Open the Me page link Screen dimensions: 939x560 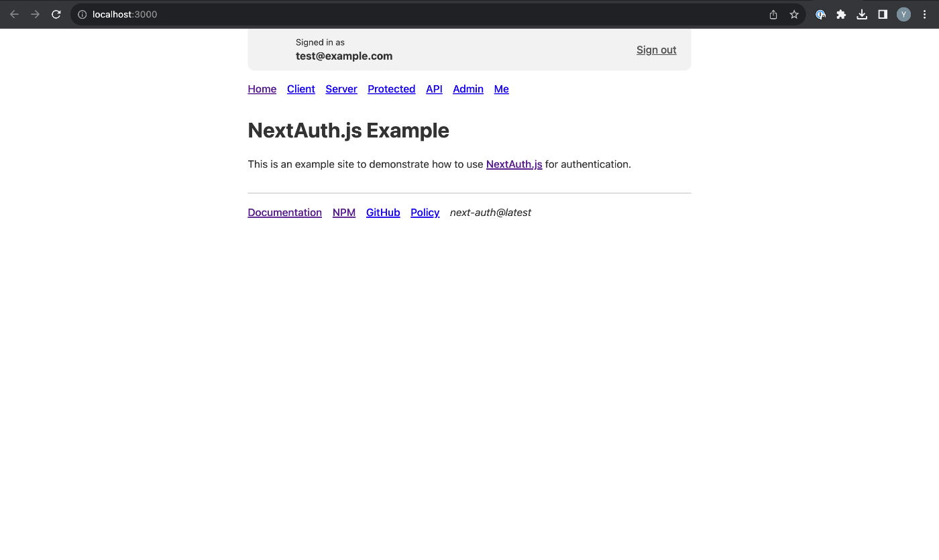click(502, 89)
